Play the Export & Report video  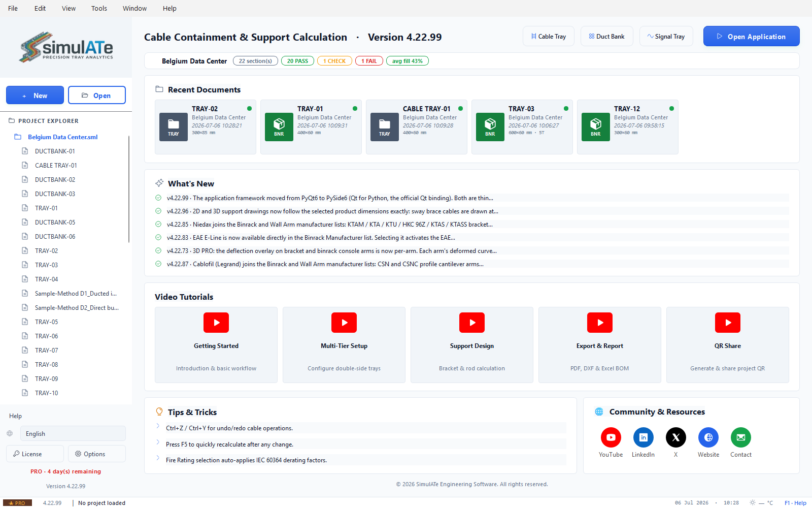[600, 323]
